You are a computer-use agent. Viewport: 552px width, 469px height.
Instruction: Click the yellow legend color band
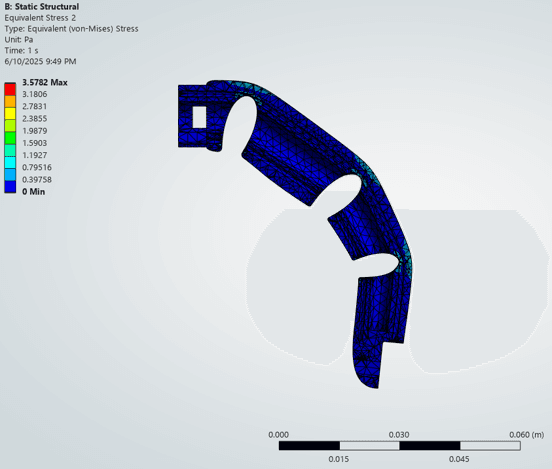10,113
